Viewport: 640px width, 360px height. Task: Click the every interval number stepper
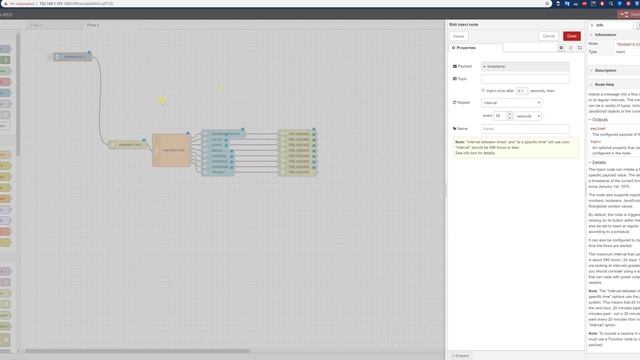click(509, 116)
